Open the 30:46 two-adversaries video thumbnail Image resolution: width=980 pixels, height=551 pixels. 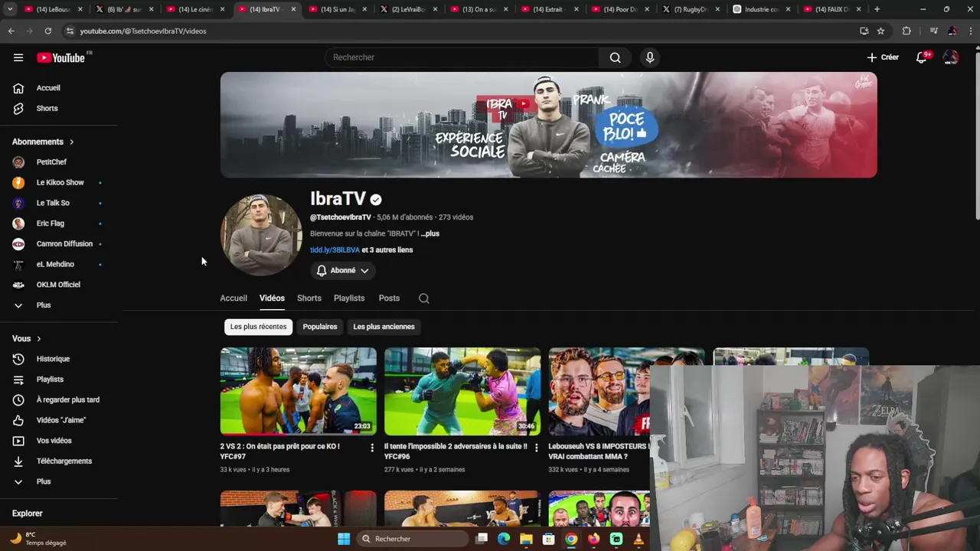pyautogui.click(x=462, y=391)
